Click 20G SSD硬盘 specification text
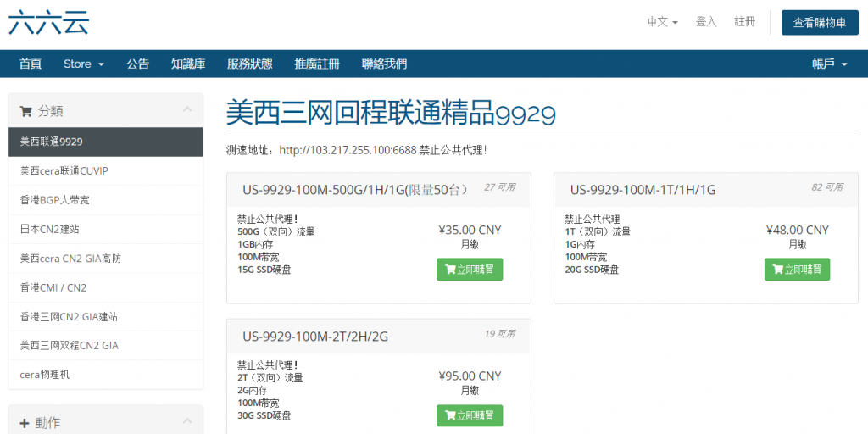 point(591,270)
